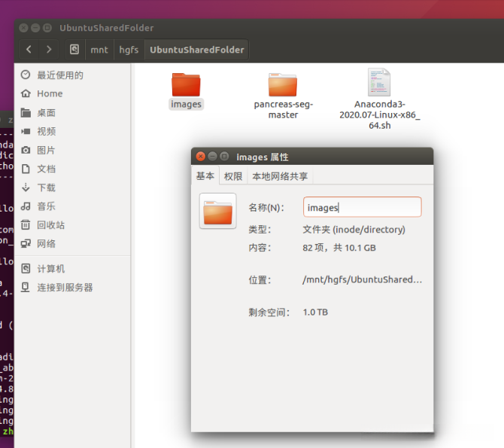Open Videos (视频) in sidebar
The image size is (504, 448).
click(72, 131)
